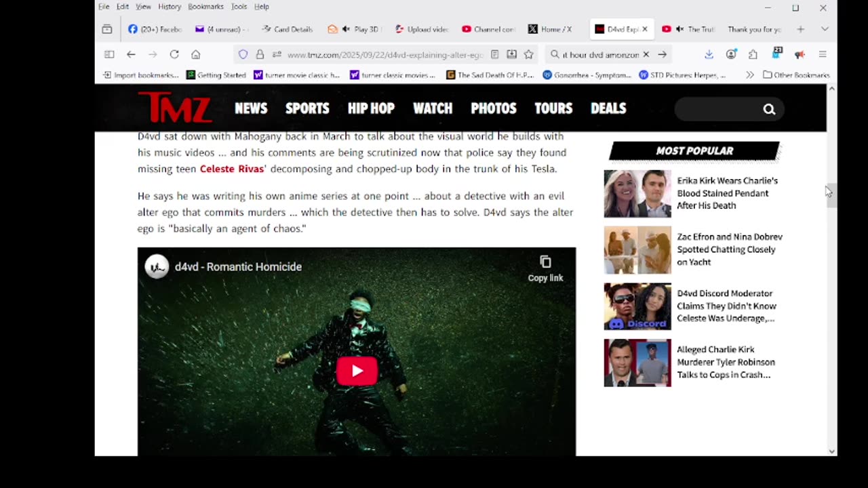Viewport: 868px width, 488px height.
Task: Open the TOURS section
Action: 553,108
